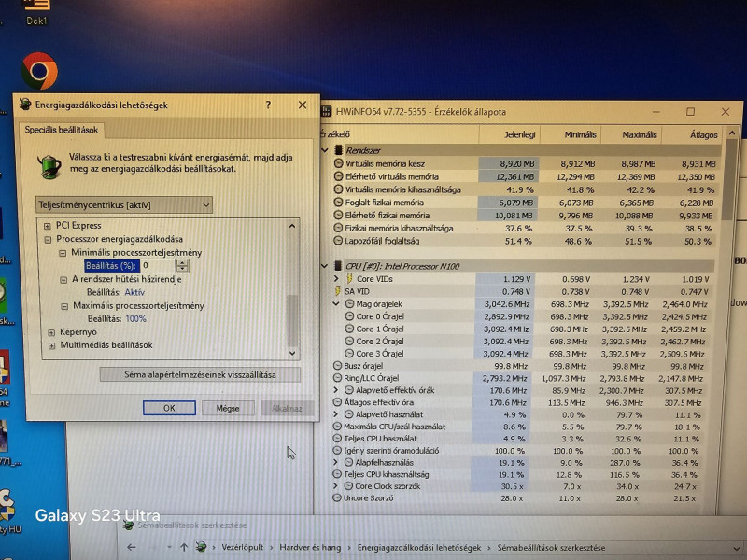Viewport: 747px width, 560px height.
Task: Click the Mégse cancel button
Action: pyautogui.click(x=228, y=408)
